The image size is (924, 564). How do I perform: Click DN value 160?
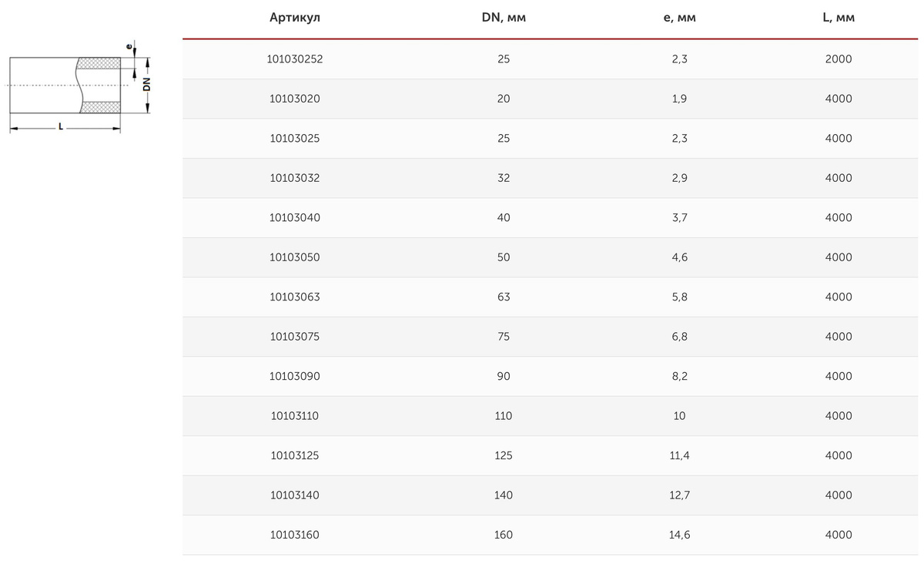504,535
